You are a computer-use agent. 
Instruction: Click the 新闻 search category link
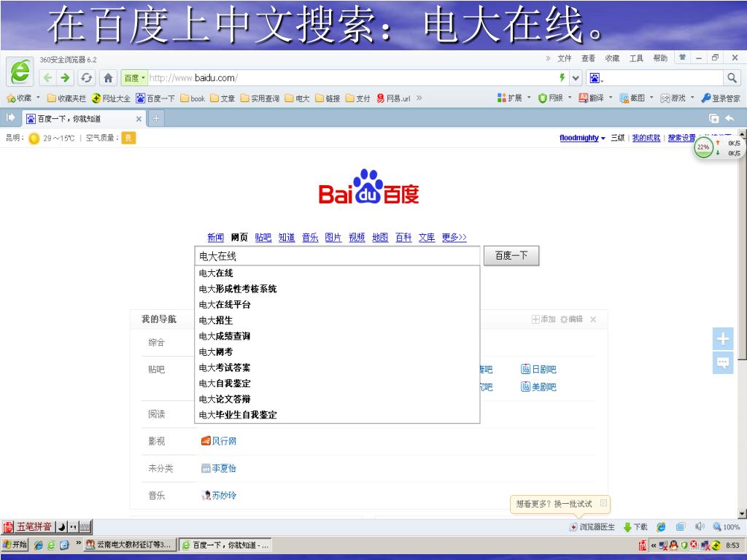tap(215, 237)
